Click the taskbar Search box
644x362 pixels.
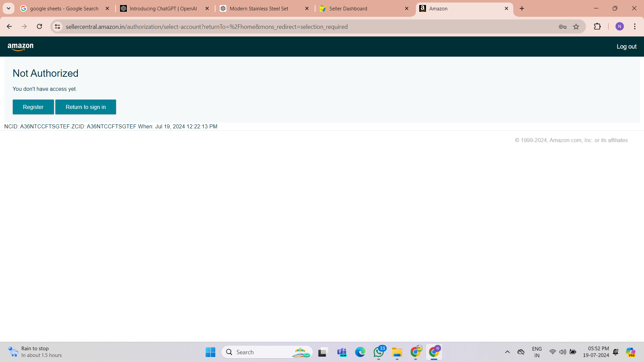click(267, 352)
